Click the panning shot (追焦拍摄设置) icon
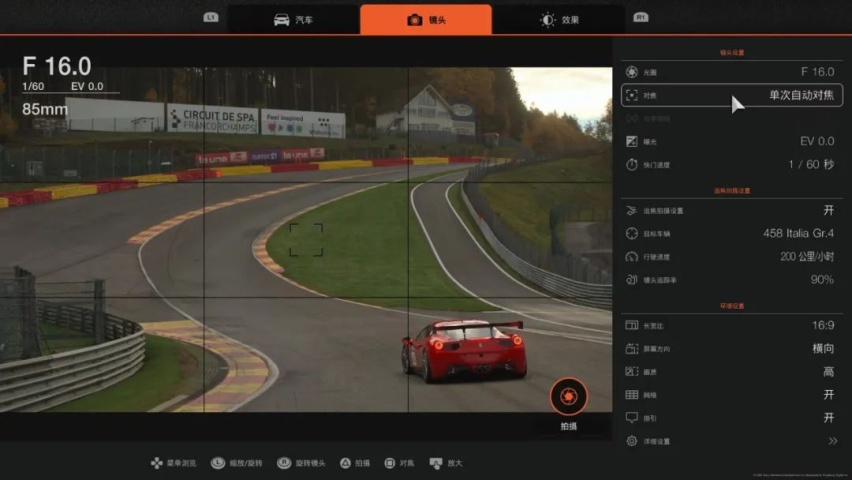 (631, 210)
